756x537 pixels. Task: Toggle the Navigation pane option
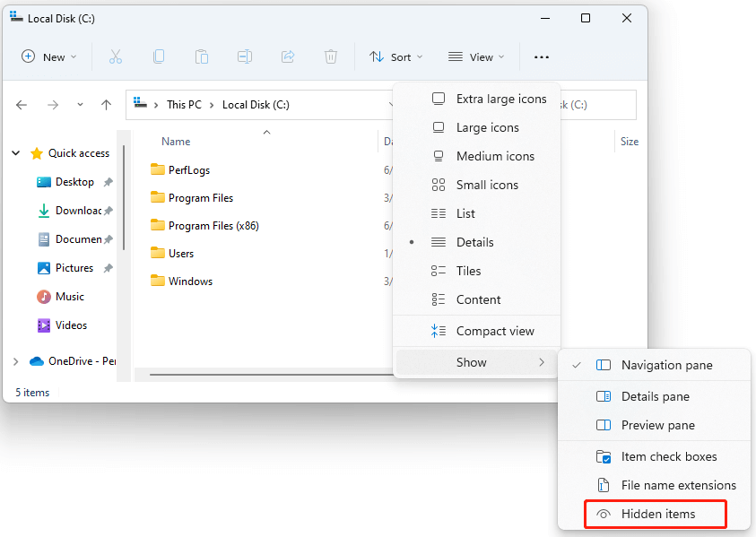pos(666,365)
